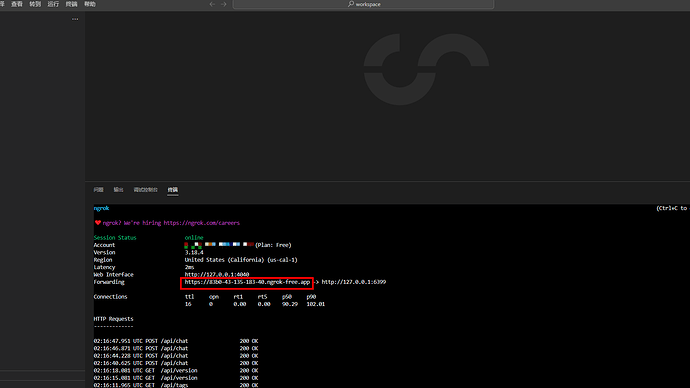Open the sidebar more actions ellipsis

75,19
